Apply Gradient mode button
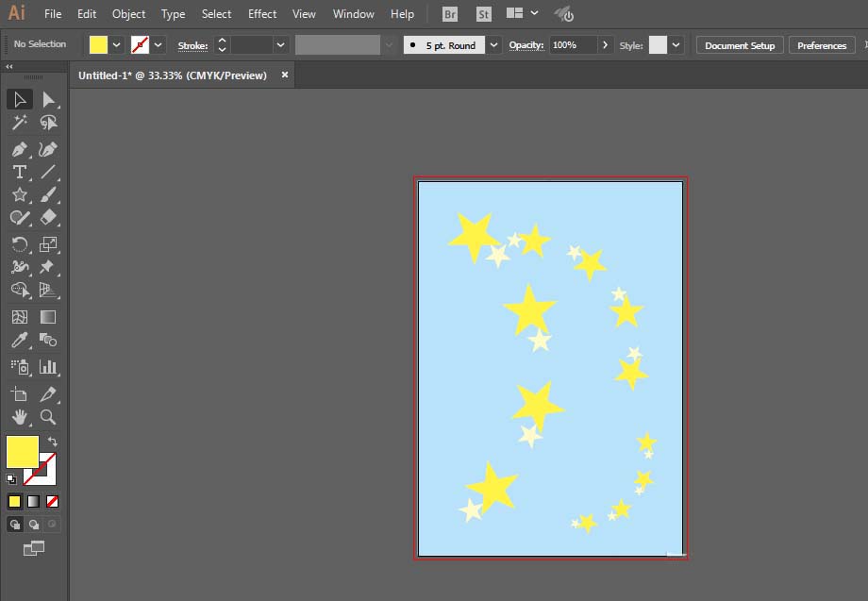Screen dimensions: 868x601 (33, 501)
